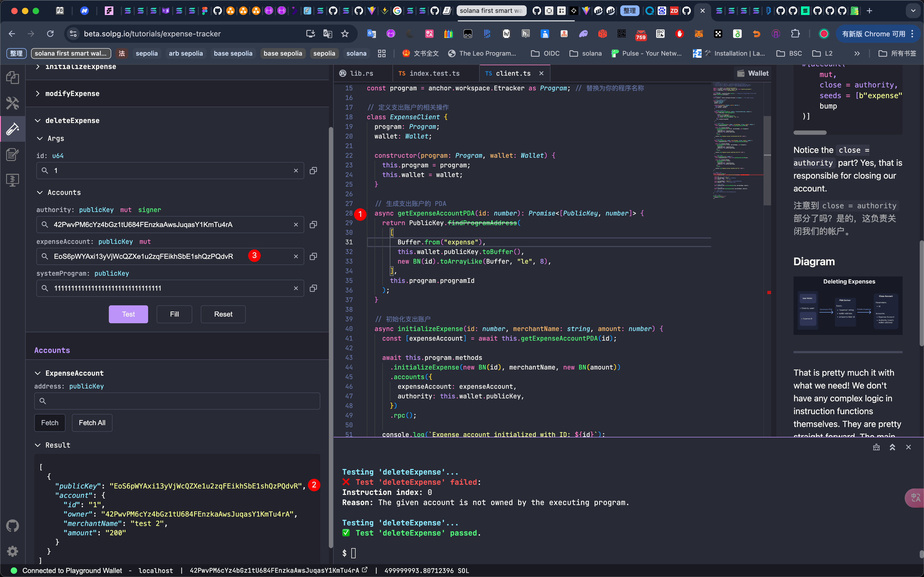The height and width of the screenshot is (577, 924).
Task: Show more bookmarks with double chevron
Action: 857,53
